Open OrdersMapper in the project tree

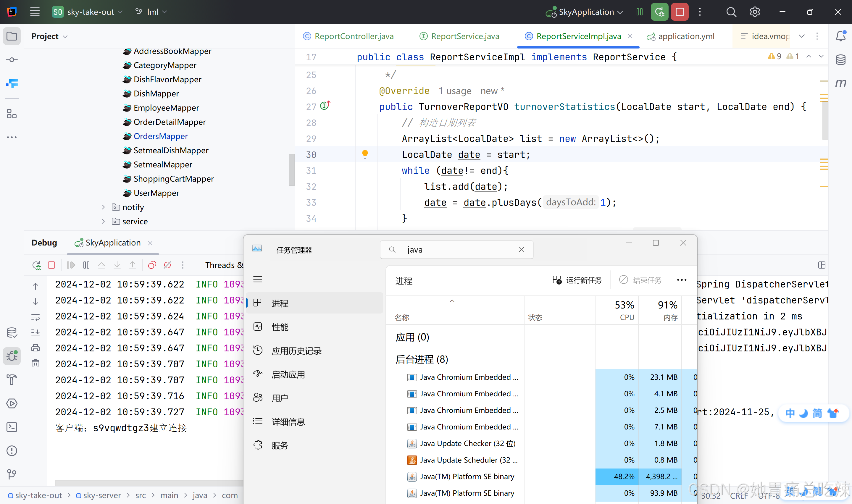click(160, 136)
